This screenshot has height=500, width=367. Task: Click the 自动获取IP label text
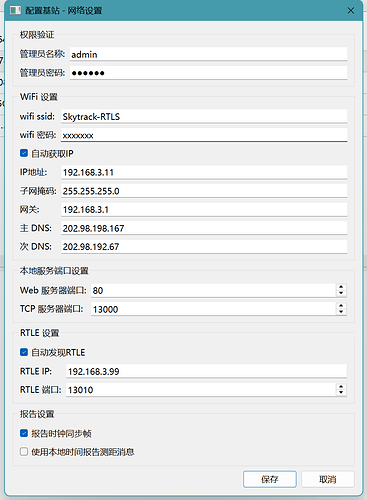[x=52, y=153]
